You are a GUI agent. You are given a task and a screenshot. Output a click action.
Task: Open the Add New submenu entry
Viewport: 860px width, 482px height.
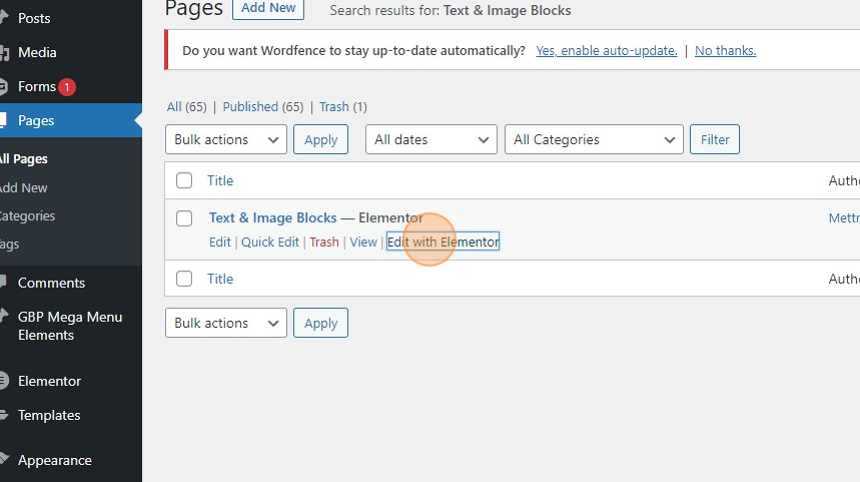(x=24, y=188)
